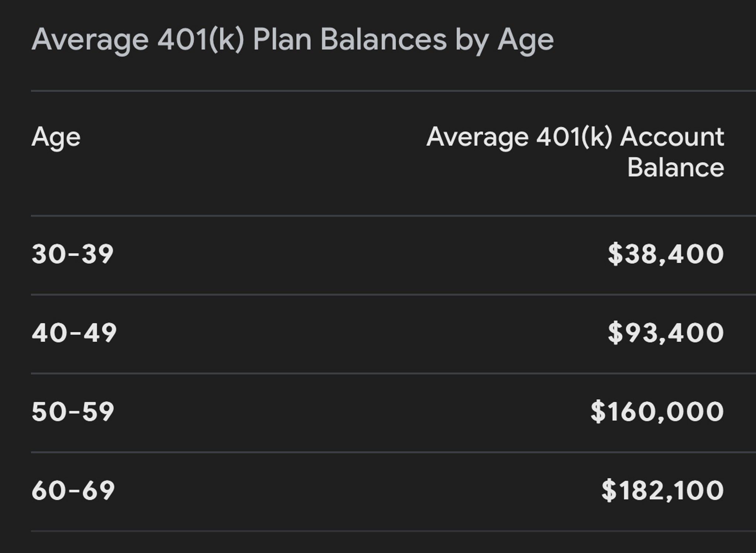Select the $160,000 balance value
756x553 pixels.
tap(657, 412)
